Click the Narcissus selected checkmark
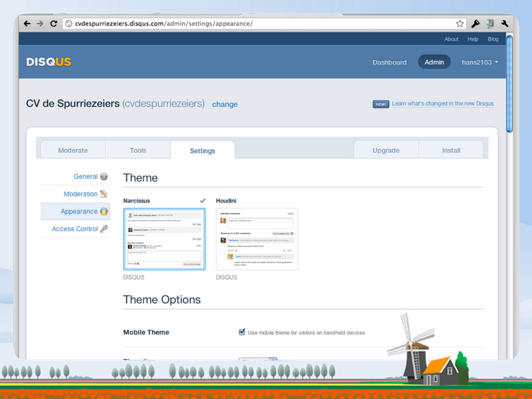This screenshot has width=532, height=399. pos(202,201)
